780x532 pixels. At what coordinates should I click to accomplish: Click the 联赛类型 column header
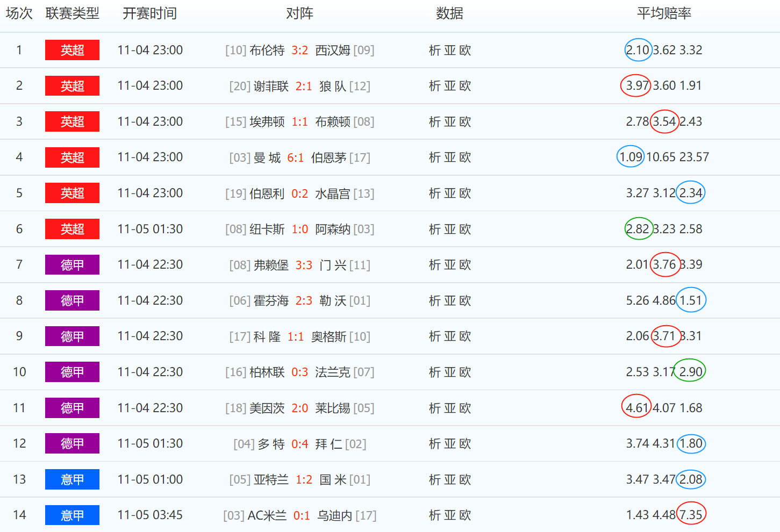point(72,13)
